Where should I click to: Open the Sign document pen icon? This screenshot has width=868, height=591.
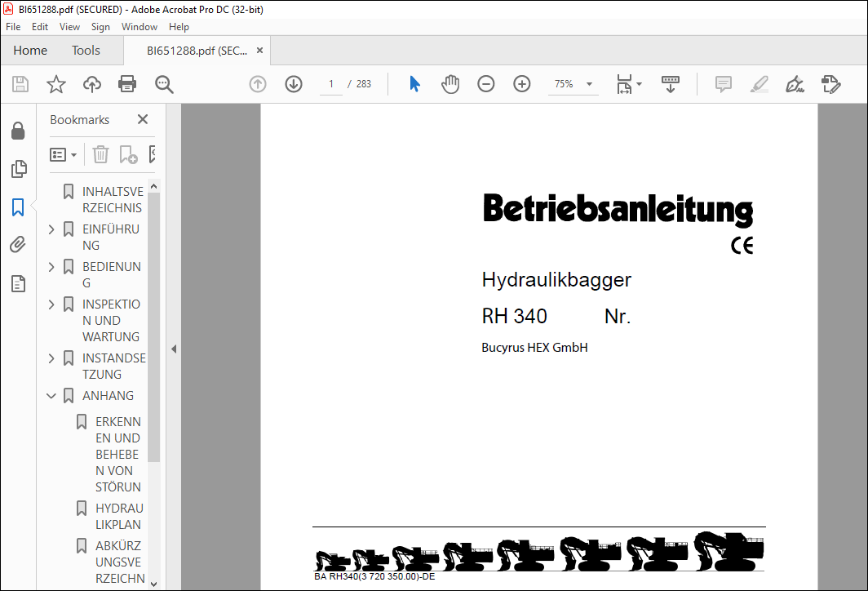click(795, 84)
